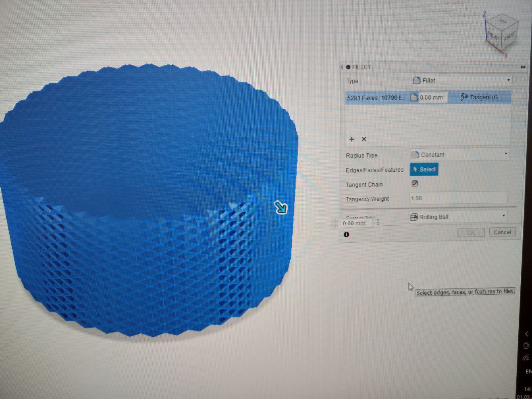Click the blue Select button for Edges/Faces/Features
Screen dimensions: 532x399
pos(424,169)
